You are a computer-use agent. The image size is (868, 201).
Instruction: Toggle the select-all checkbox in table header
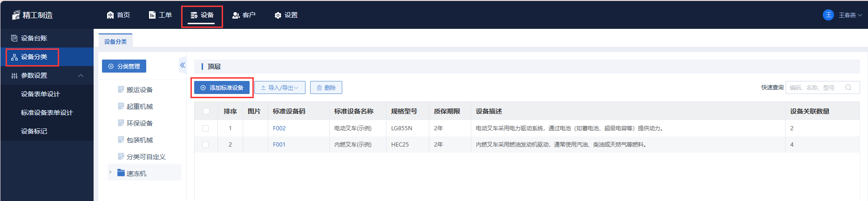[x=206, y=111]
